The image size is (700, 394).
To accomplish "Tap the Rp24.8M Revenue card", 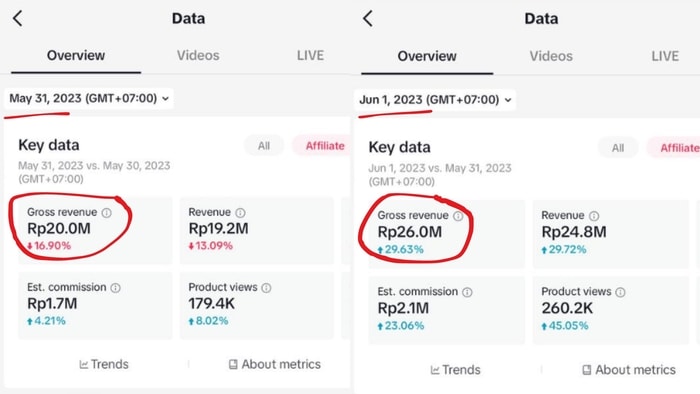I will point(610,234).
